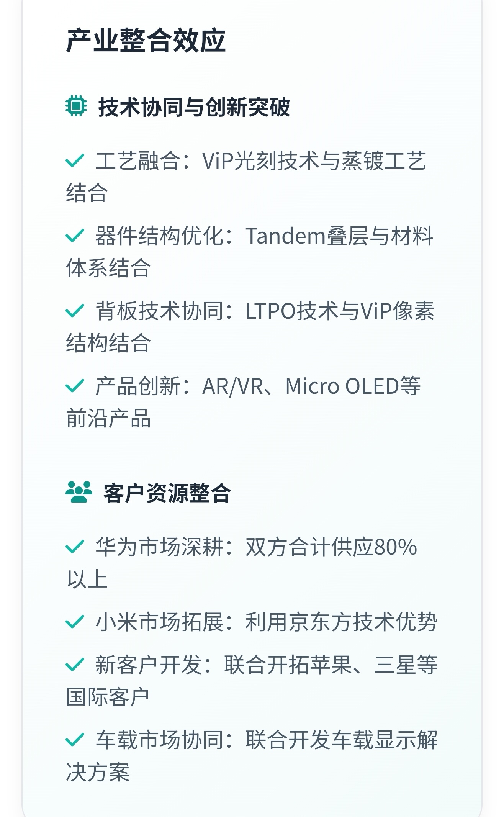This screenshot has height=817, width=504.
Task: Select the 客户资源整合 section heading
Action: click(x=167, y=493)
